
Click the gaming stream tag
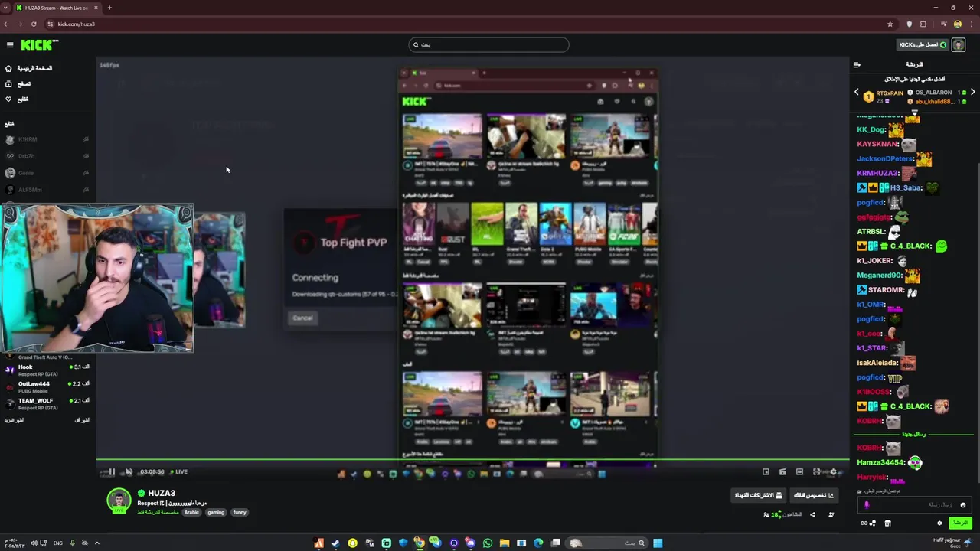[216, 512]
